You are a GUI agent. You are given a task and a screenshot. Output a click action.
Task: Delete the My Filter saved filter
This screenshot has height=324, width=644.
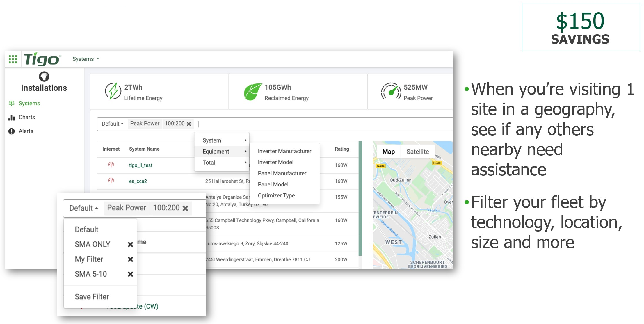tap(130, 259)
